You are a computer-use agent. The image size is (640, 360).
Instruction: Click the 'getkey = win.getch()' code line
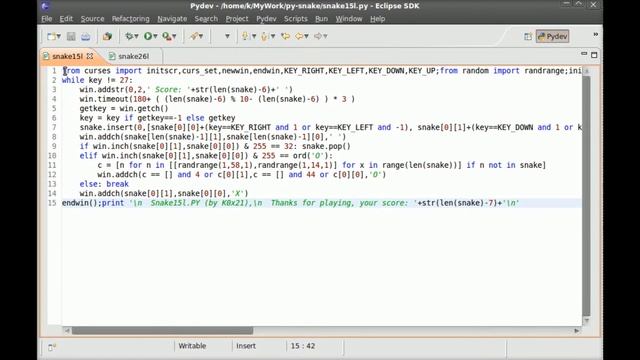(x=124, y=109)
